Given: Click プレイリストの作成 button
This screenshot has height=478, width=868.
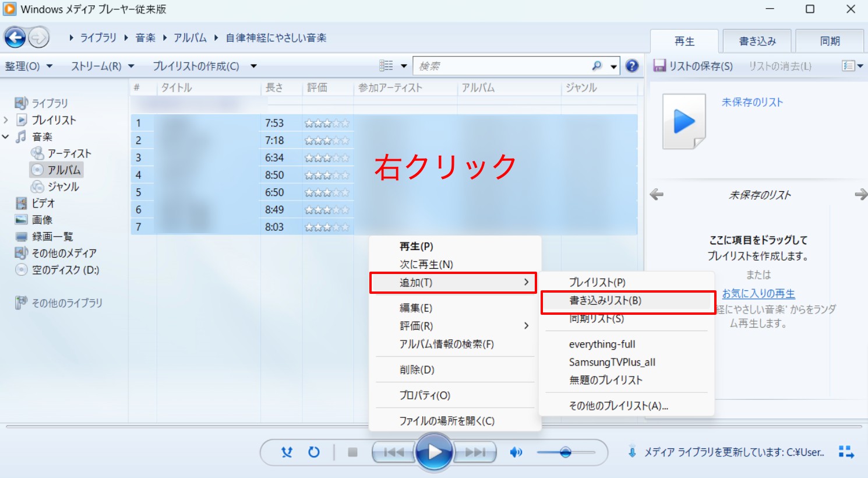Looking at the screenshot, I should tap(196, 66).
